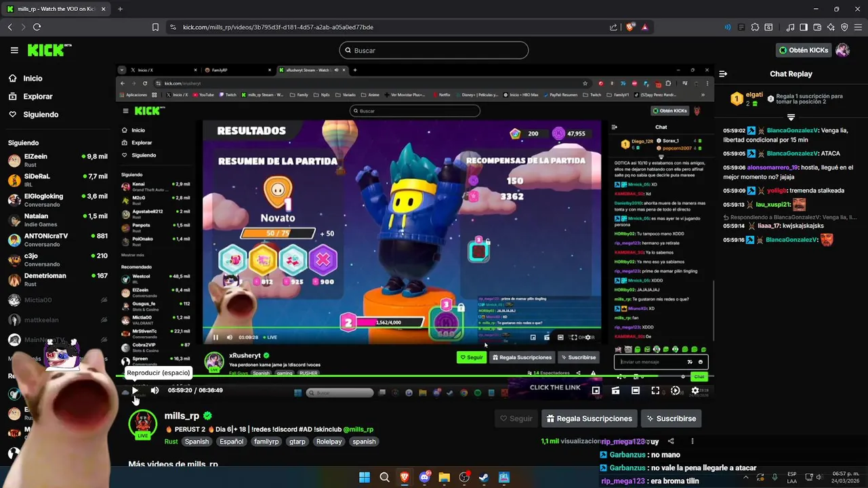Switch the VOD player to theater mode
The image size is (868, 488).
pyautogui.click(x=636, y=390)
